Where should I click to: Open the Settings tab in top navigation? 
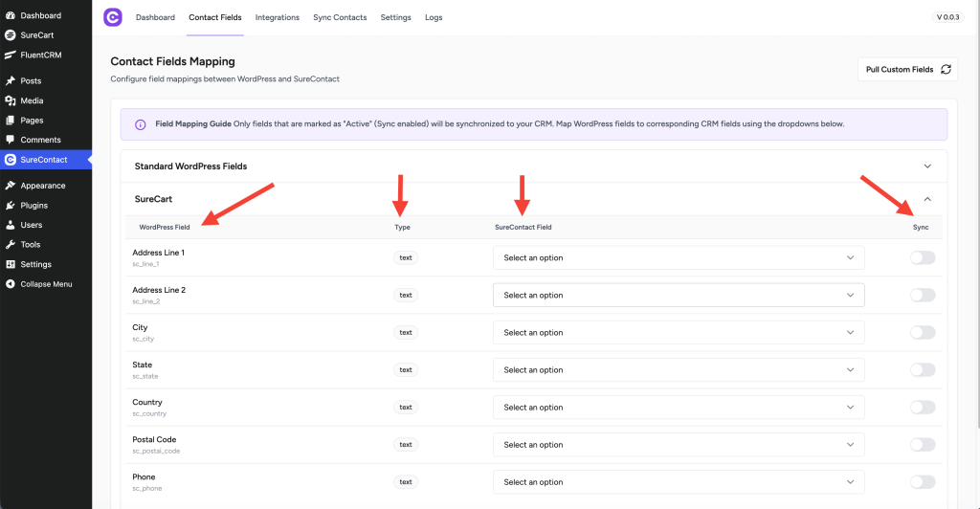395,17
